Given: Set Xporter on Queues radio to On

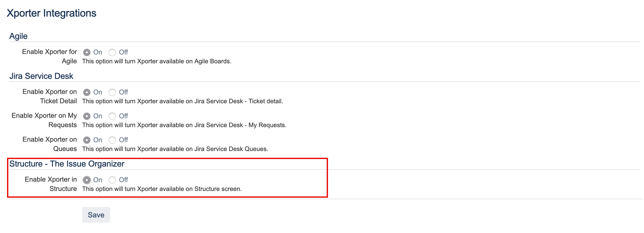Looking at the screenshot, I should 87,140.
